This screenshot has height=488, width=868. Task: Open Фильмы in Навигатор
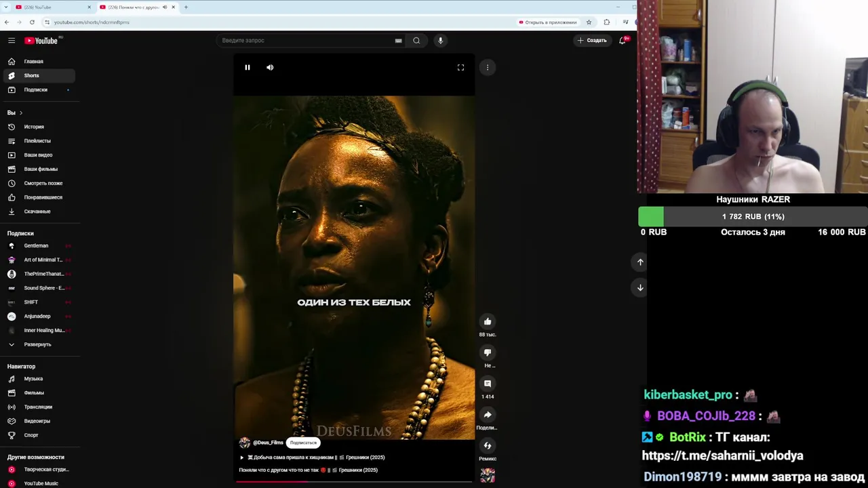pos(39,393)
